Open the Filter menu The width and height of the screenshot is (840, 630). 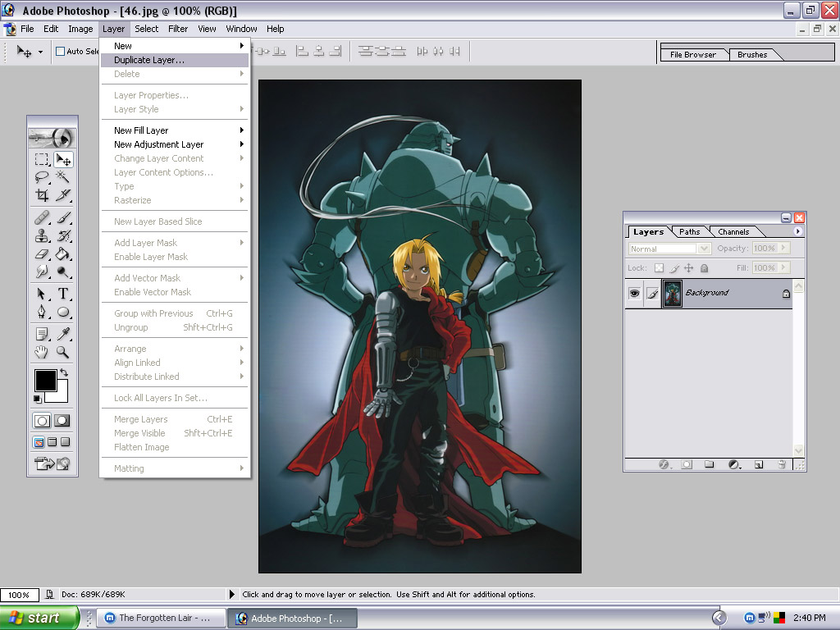coord(178,29)
